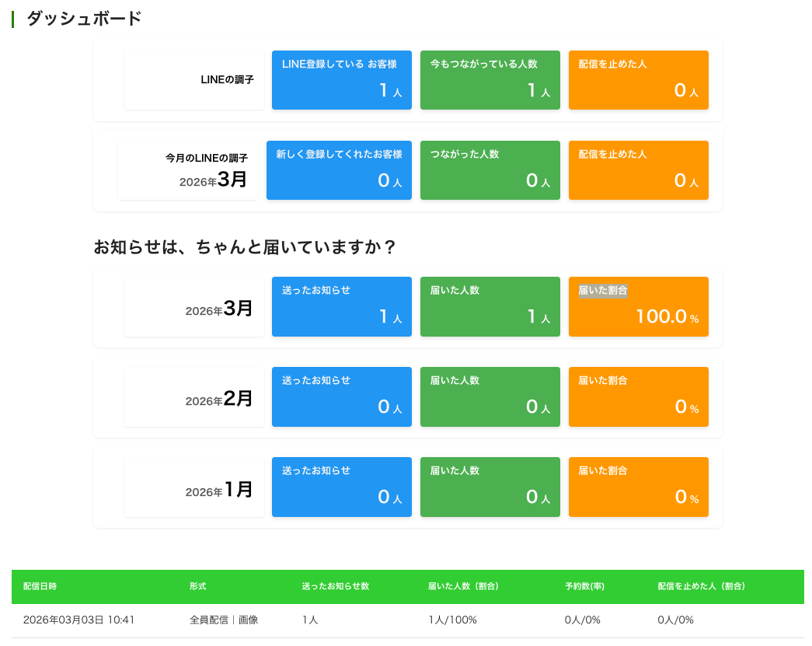This screenshot has width=812, height=646.
Task: Click the LINE登録している お客様 blue card
Action: pos(342,80)
